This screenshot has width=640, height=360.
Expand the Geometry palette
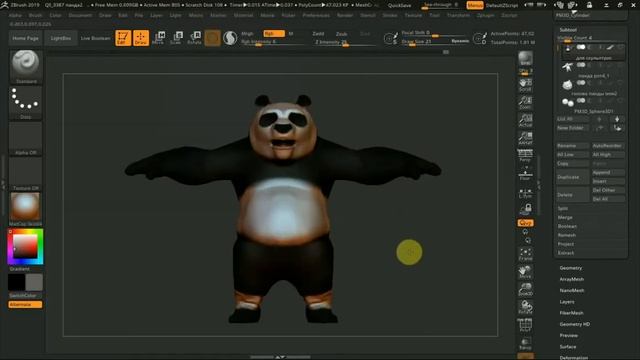click(571, 268)
